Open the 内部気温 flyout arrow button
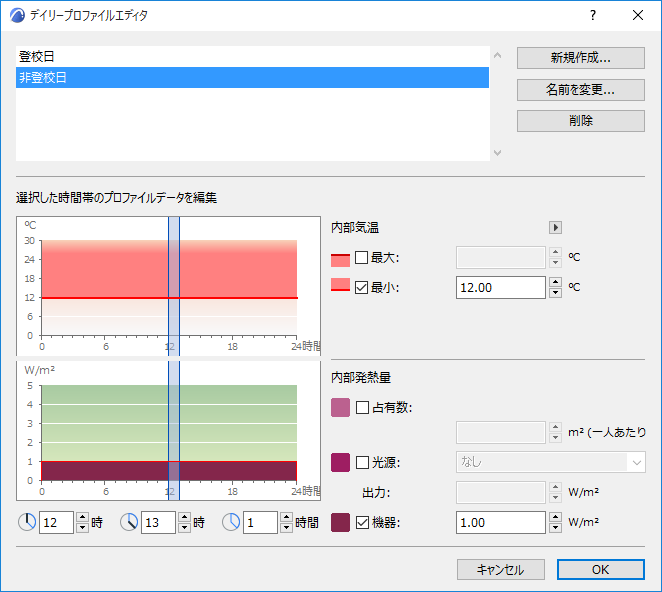 tap(555, 228)
